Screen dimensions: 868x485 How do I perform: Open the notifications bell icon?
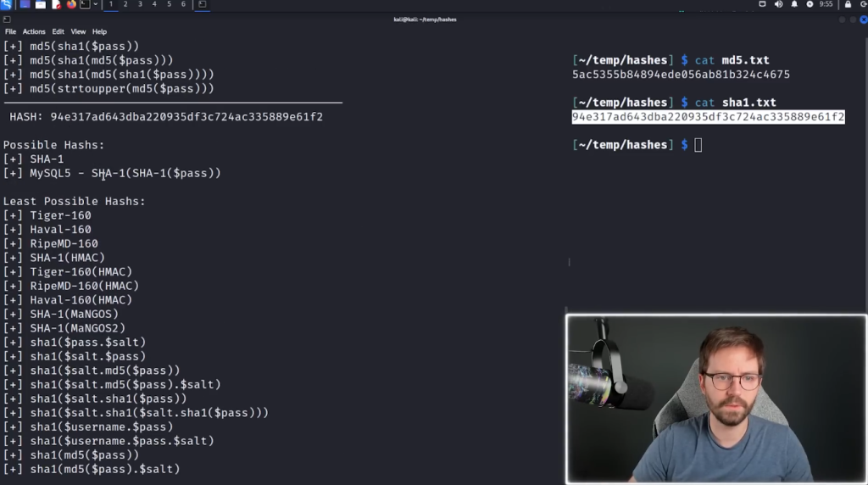[x=794, y=4]
